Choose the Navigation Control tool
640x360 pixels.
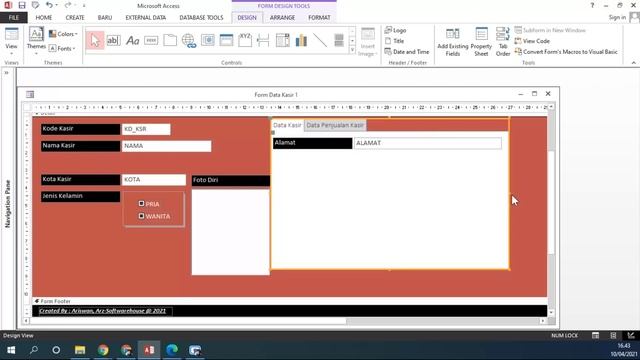[226, 40]
